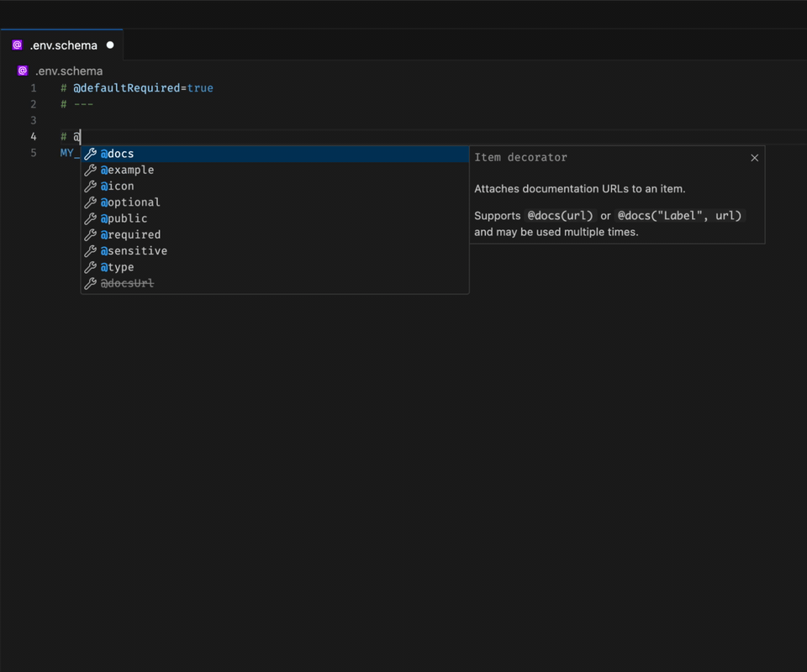Select the @type suggestion
Screen dimensions: 807x672
275,267
